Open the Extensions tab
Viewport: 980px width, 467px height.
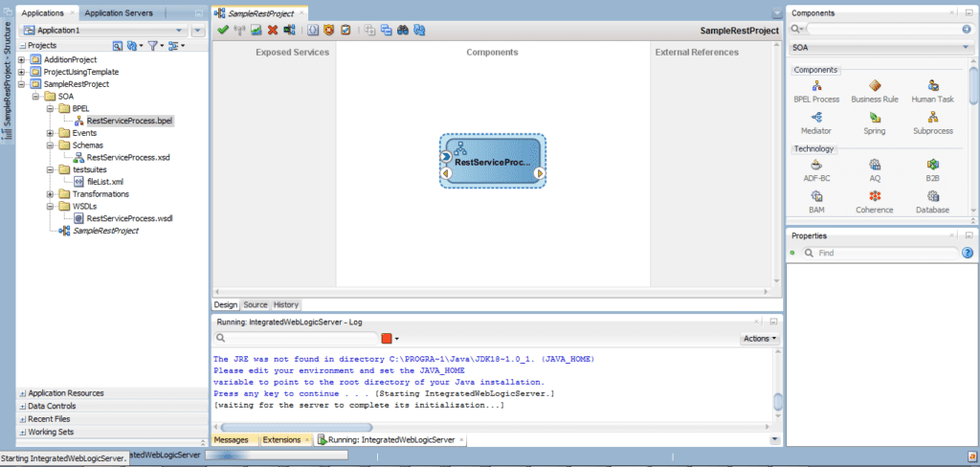(281, 439)
